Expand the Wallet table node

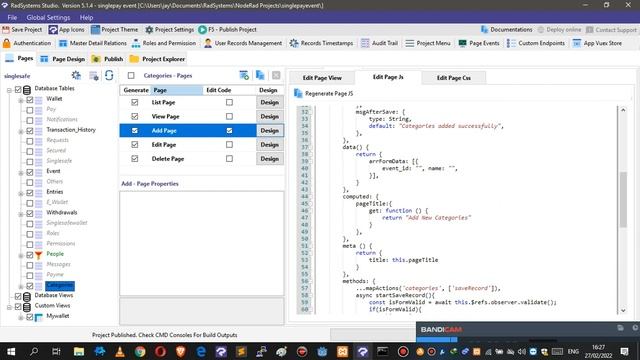(x=21, y=100)
